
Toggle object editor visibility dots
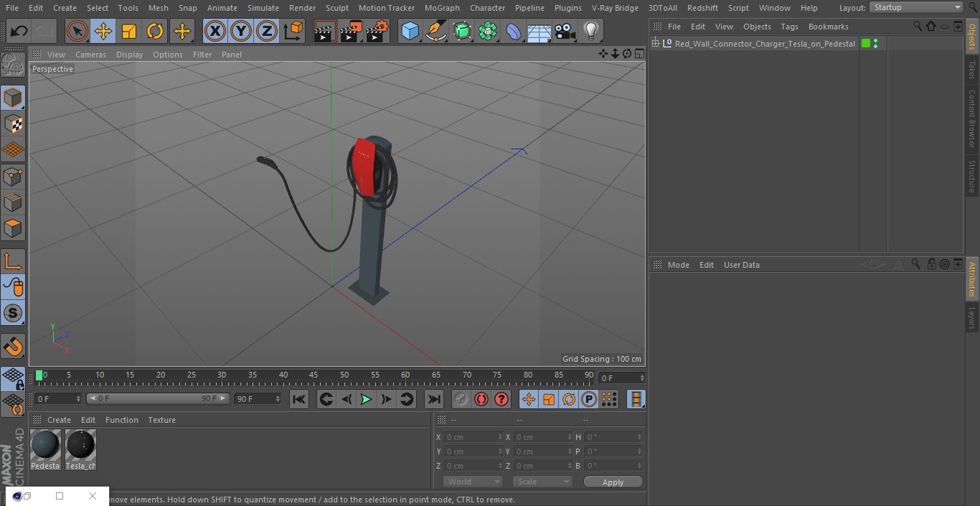tap(875, 44)
